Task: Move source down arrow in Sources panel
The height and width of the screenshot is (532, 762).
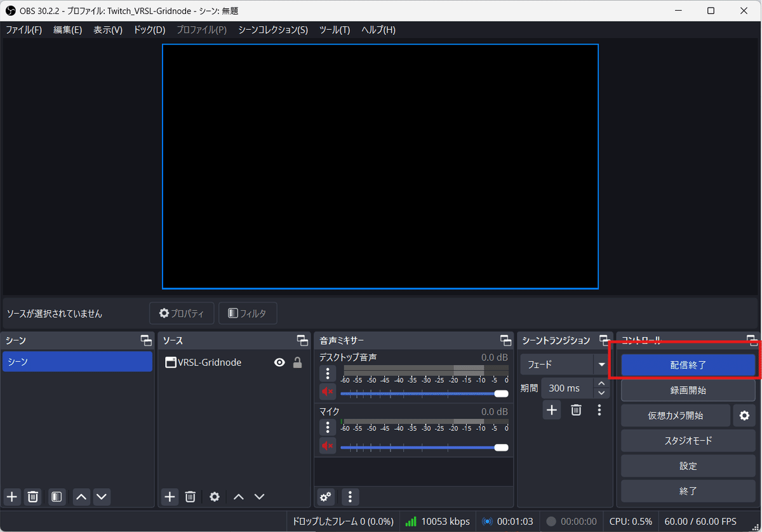Action: coord(259,496)
